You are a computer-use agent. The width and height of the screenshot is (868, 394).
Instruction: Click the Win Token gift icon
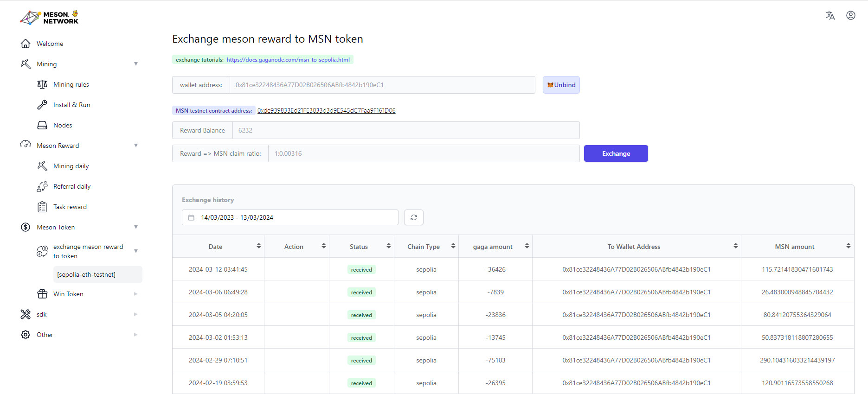[x=42, y=294]
